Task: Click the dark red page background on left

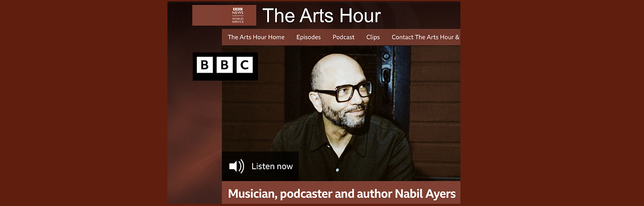Action: [83, 103]
